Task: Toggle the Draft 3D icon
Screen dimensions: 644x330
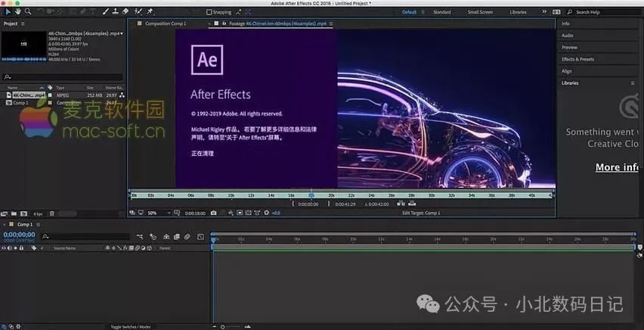Action: 153,237
